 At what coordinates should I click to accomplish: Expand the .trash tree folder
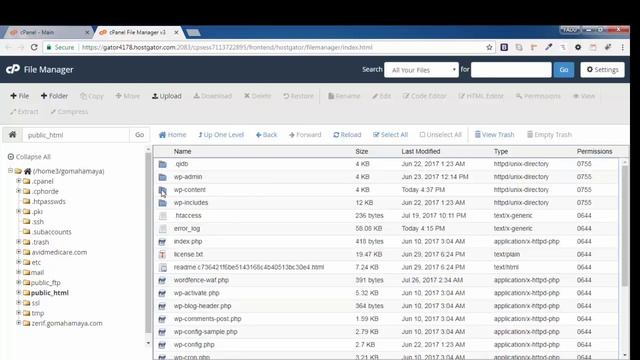[18, 242]
